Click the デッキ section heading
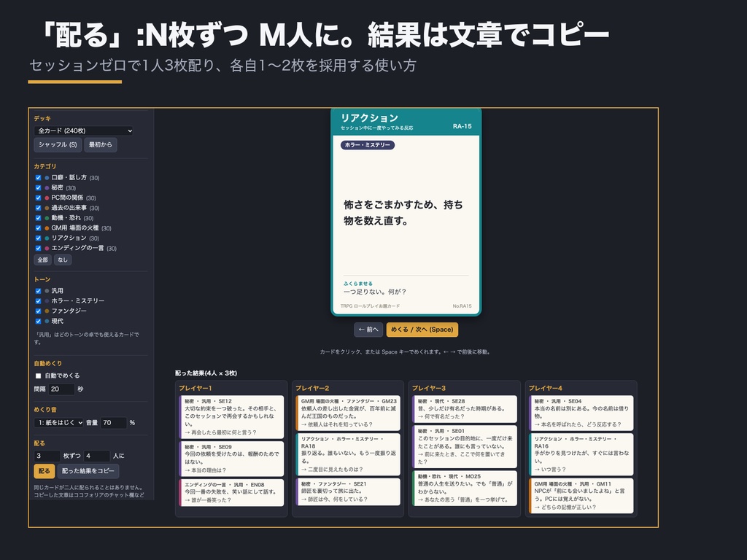The image size is (747, 560). coord(42,119)
